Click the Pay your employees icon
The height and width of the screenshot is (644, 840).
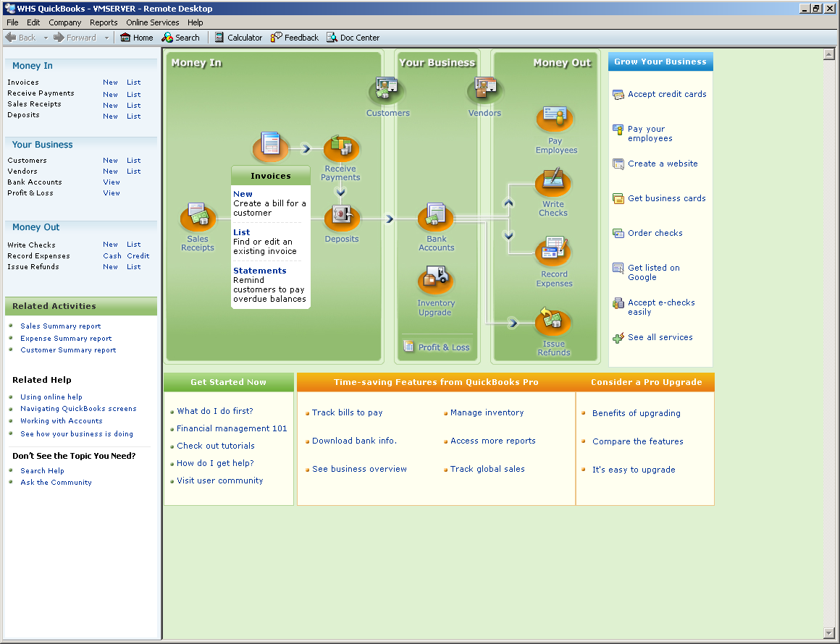pyautogui.click(x=618, y=130)
